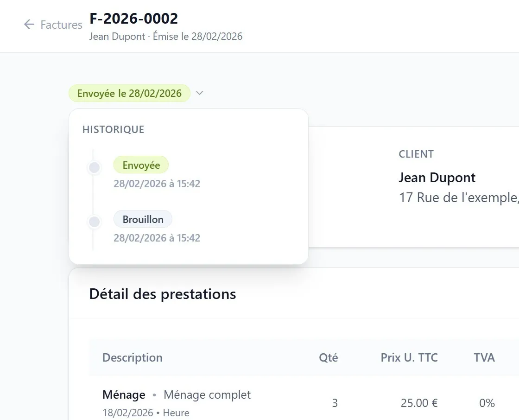Collapse the HISTORIQUE popup via its chevron
Viewport: 519px width, 420px height.
point(199,93)
